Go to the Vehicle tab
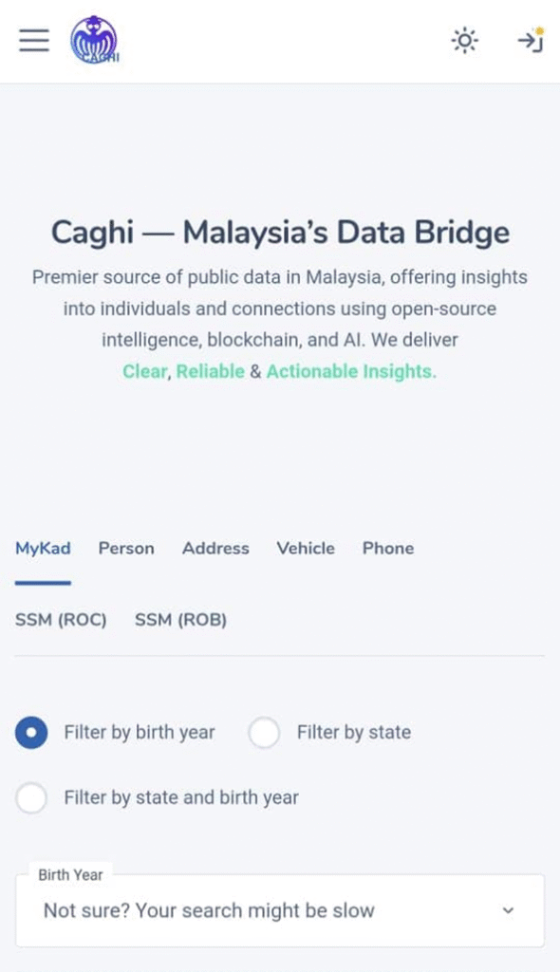The height and width of the screenshot is (972, 560). [305, 548]
